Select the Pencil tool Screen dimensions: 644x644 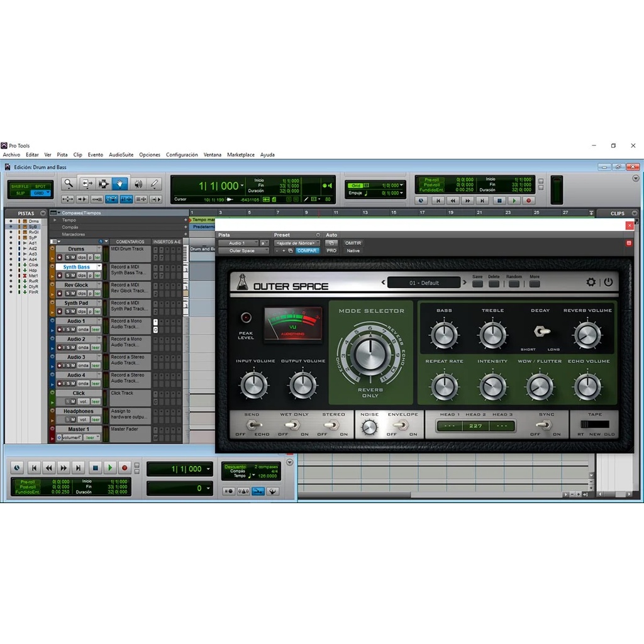[x=155, y=184]
